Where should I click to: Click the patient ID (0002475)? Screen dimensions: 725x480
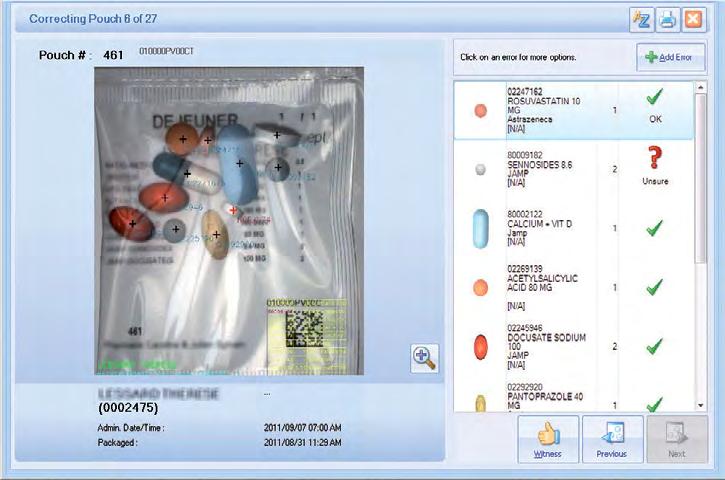tap(128, 408)
